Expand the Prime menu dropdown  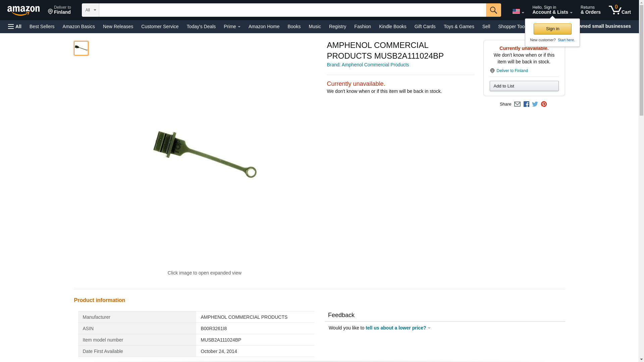(x=232, y=26)
